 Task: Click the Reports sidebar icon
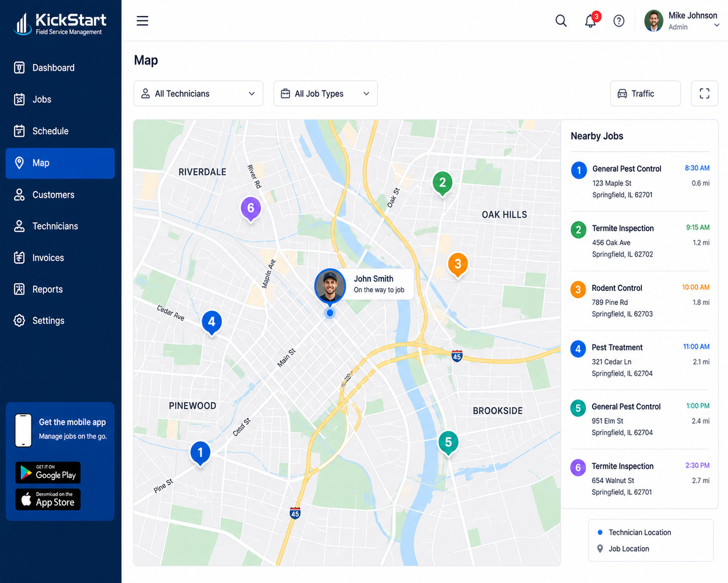point(19,289)
